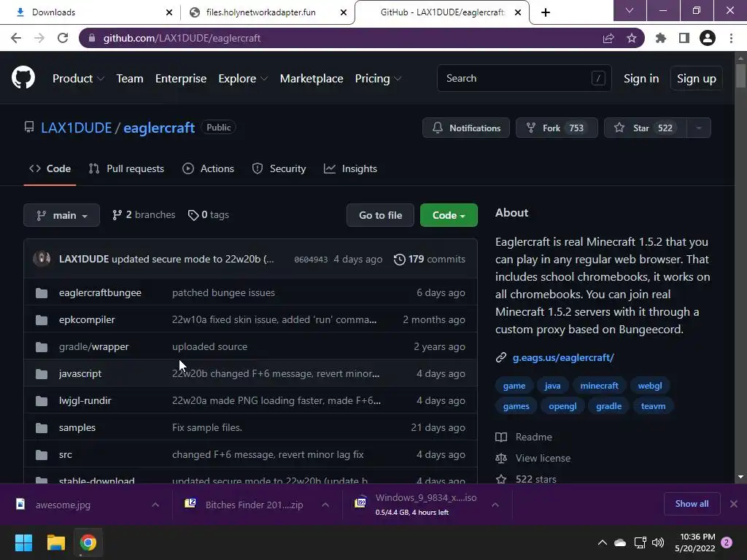The image size is (747, 560).
Task: Switch to the Insights tab
Action: coord(350,168)
